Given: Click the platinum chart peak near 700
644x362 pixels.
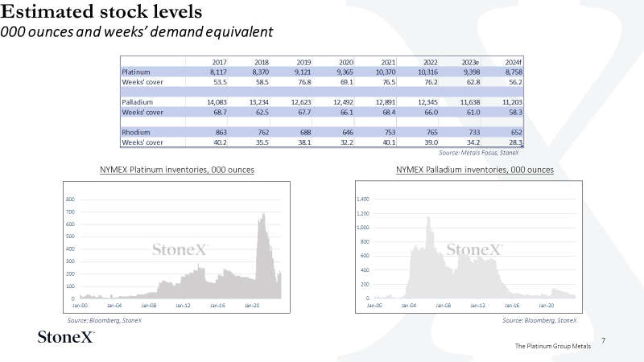Looking at the screenshot, I should pos(263,213).
